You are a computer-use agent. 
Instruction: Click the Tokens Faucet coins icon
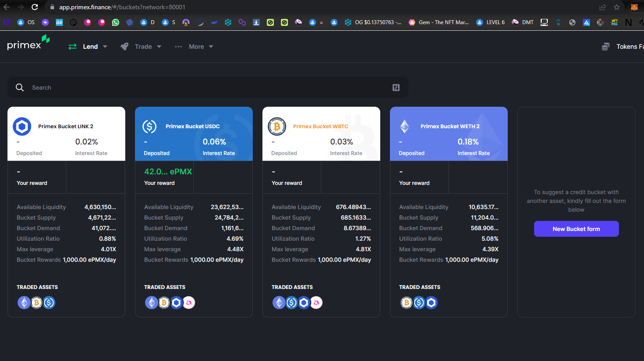coord(606,47)
